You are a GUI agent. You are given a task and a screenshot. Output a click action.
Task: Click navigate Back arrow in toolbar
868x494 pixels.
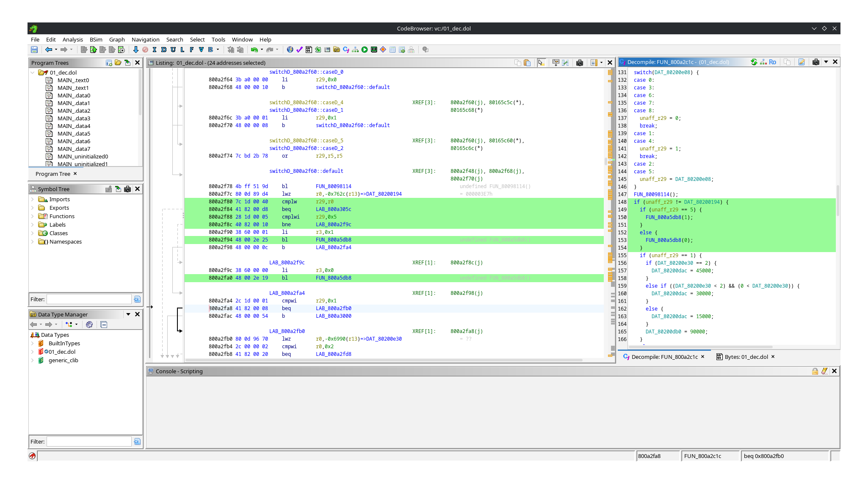point(49,50)
